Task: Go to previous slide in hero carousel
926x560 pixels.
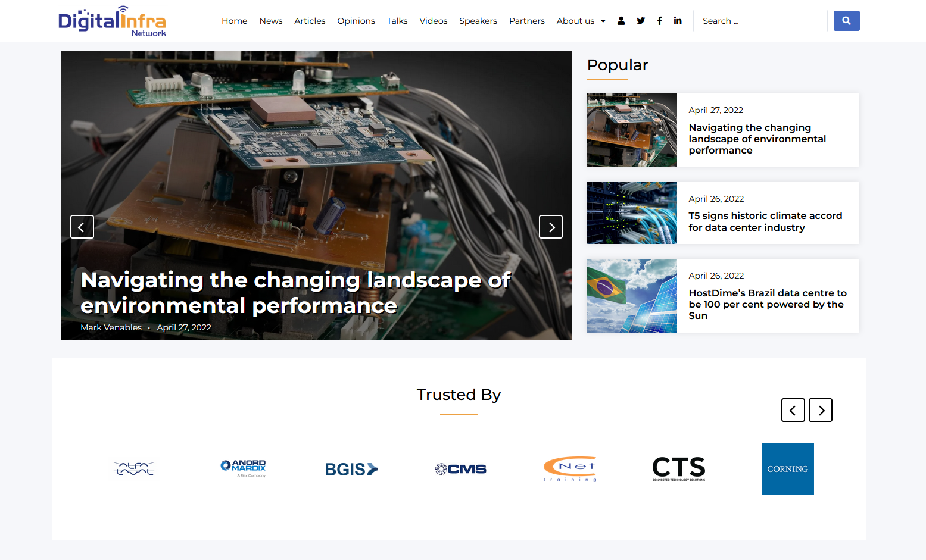Action: coord(82,227)
